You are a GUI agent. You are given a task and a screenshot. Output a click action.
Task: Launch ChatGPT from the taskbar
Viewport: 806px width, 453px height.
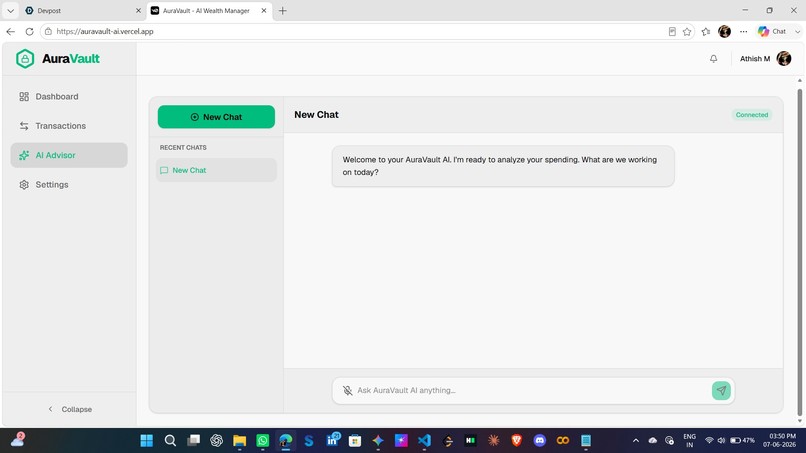coord(216,441)
